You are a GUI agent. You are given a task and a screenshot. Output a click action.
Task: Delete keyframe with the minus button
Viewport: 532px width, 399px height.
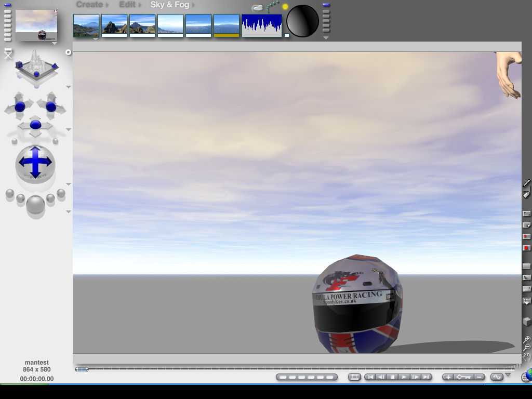[478, 377]
